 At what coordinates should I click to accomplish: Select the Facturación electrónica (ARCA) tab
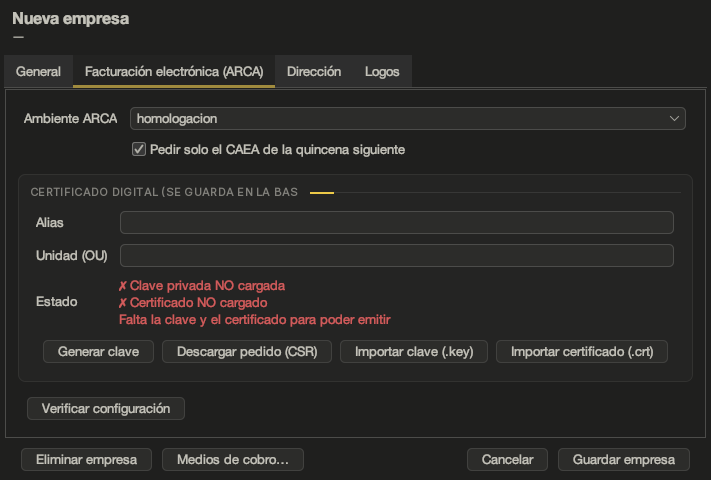click(x=174, y=71)
